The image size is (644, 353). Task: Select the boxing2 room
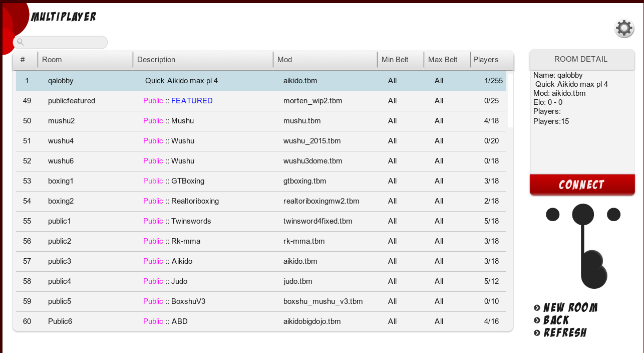click(x=261, y=201)
